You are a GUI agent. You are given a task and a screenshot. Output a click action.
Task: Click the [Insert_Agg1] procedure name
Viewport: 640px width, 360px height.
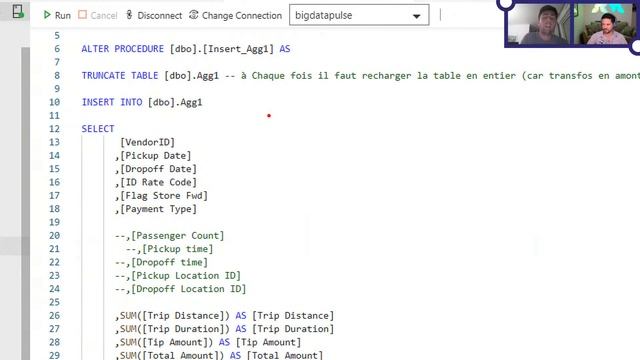[x=238, y=49]
